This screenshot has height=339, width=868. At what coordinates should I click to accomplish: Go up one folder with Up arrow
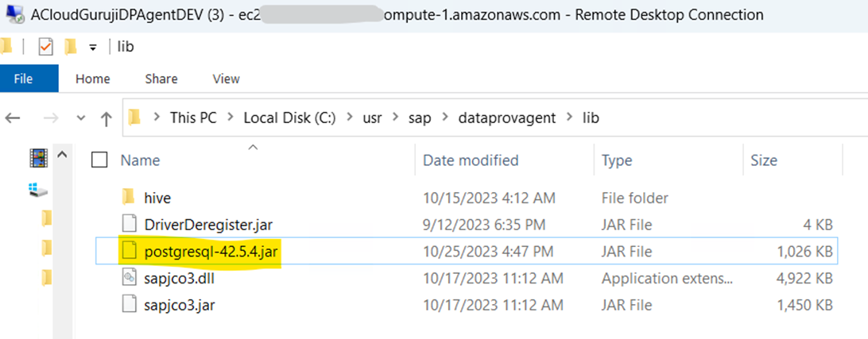coord(107,118)
